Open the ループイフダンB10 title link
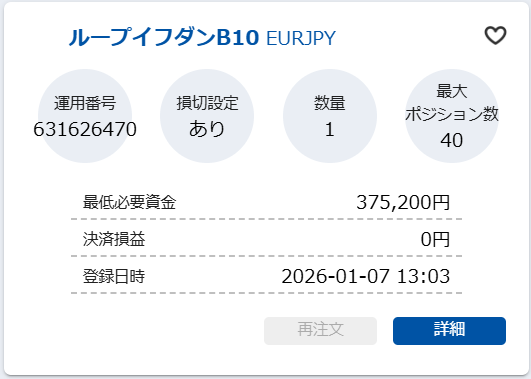This screenshot has height=379, width=531. point(164,37)
